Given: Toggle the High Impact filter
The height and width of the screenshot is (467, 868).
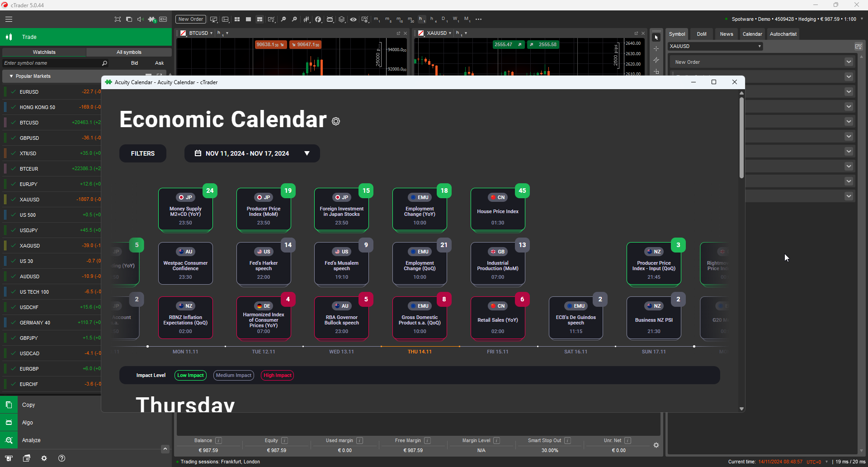Looking at the screenshot, I should (277, 375).
